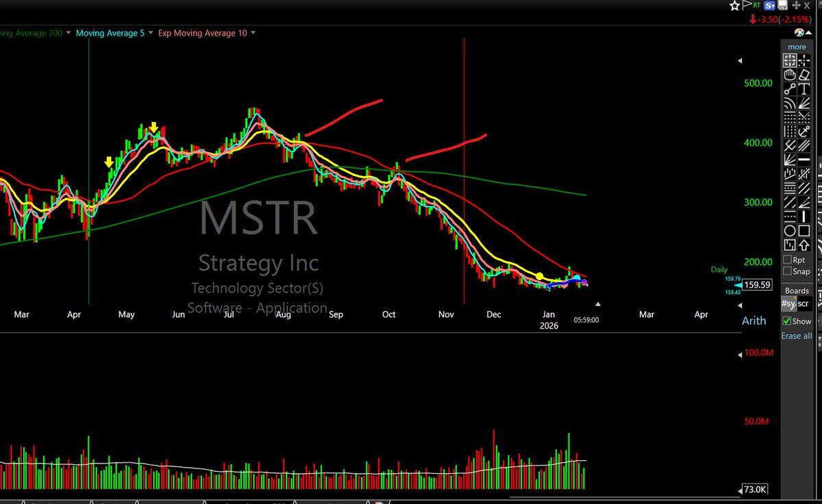Viewport: 822px width, 504px height.
Task: Click the Boards panel heading
Action: tap(797, 290)
